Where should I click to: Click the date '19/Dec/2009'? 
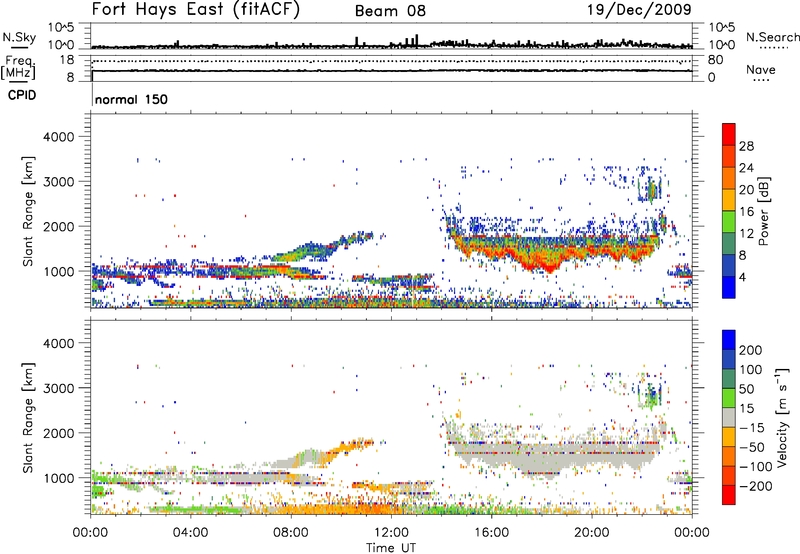tap(639, 9)
